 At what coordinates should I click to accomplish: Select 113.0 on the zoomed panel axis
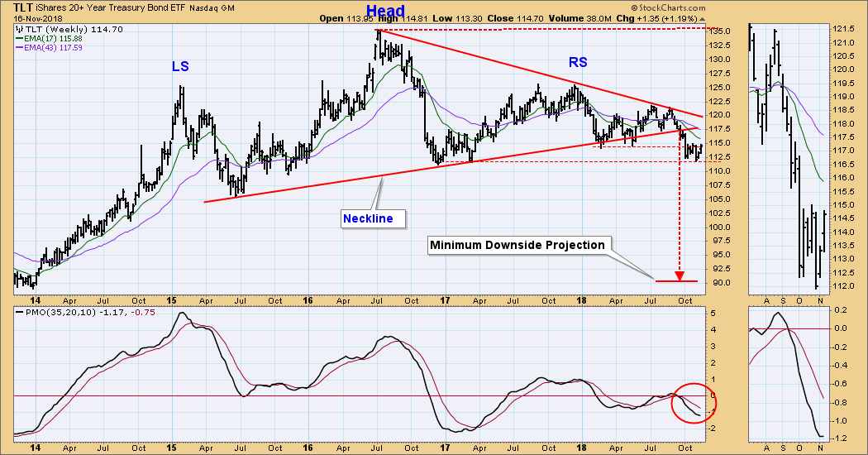[x=844, y=259]
